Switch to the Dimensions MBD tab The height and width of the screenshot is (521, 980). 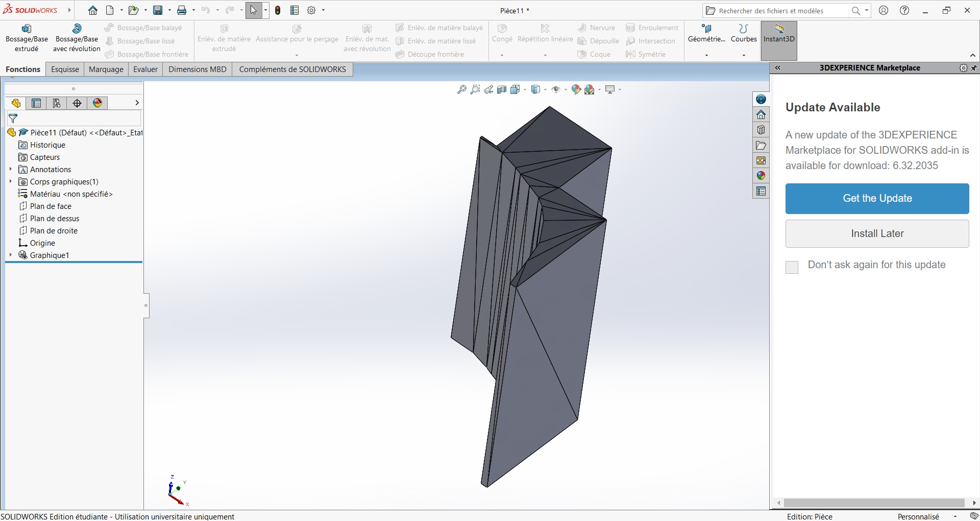pyautogui.click(x=198, y=69)
